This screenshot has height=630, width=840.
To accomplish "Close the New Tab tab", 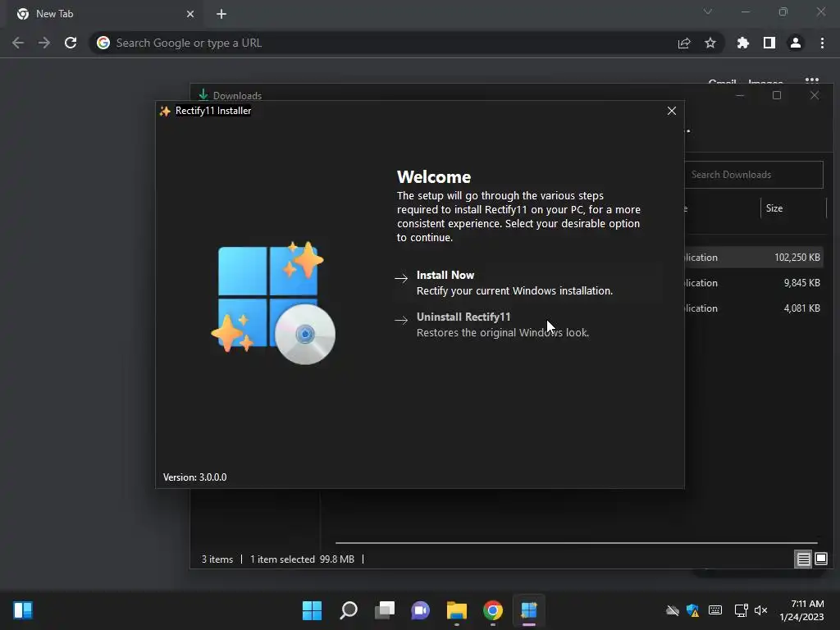I will click(x=190, y=14).
